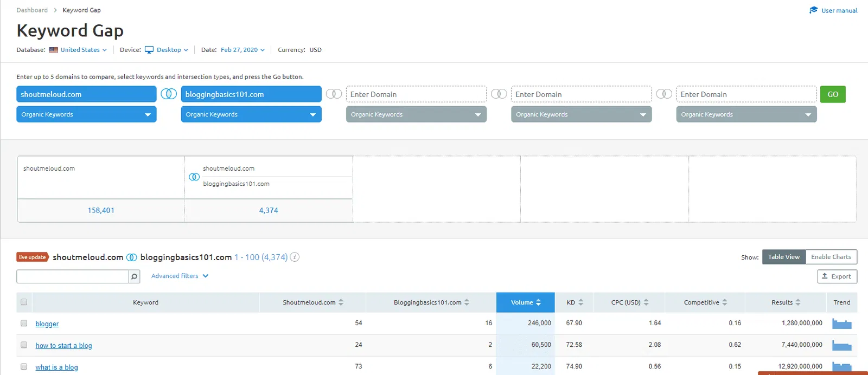Enable Charts view
The width and height of the screenshot is (868, 375).
[831, 257]
